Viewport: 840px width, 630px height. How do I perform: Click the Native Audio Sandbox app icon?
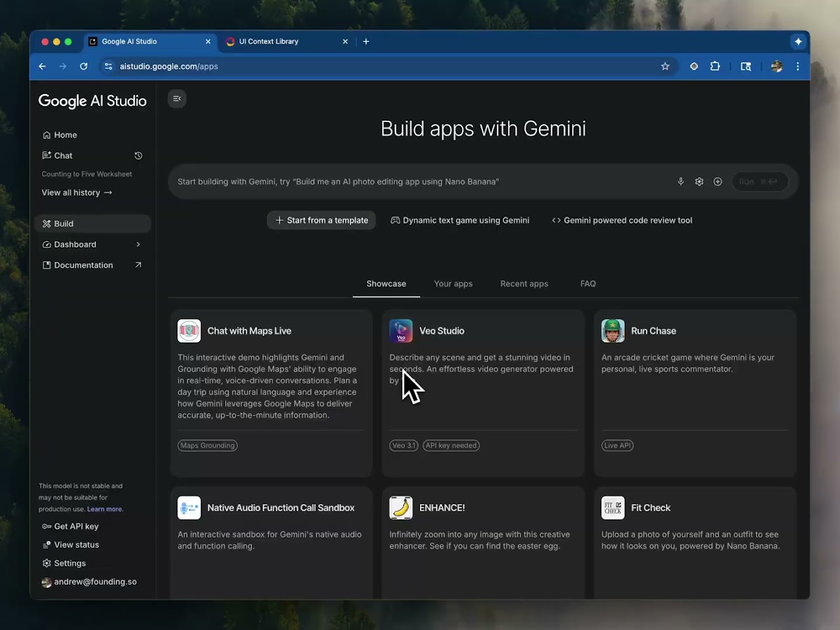189,508
